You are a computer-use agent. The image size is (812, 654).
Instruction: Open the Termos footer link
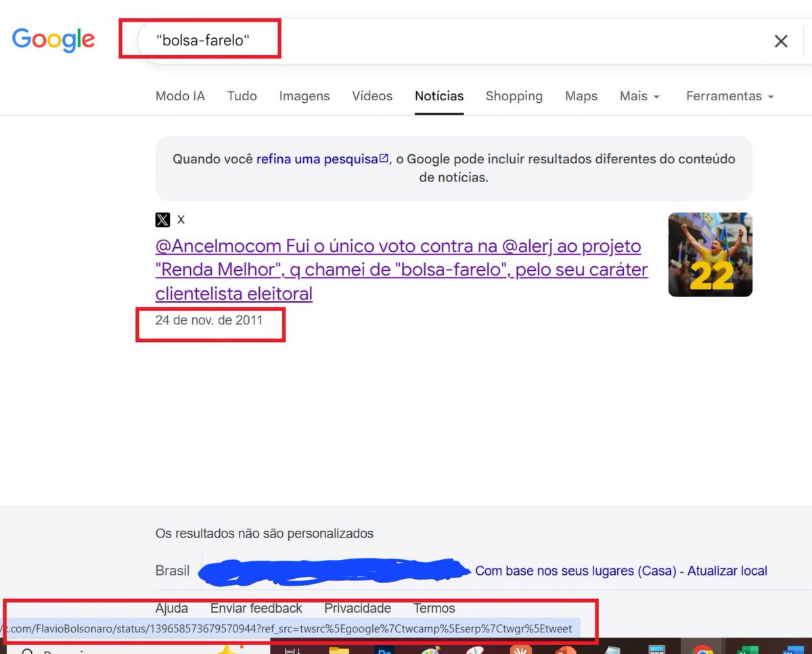tap(434, 608)
